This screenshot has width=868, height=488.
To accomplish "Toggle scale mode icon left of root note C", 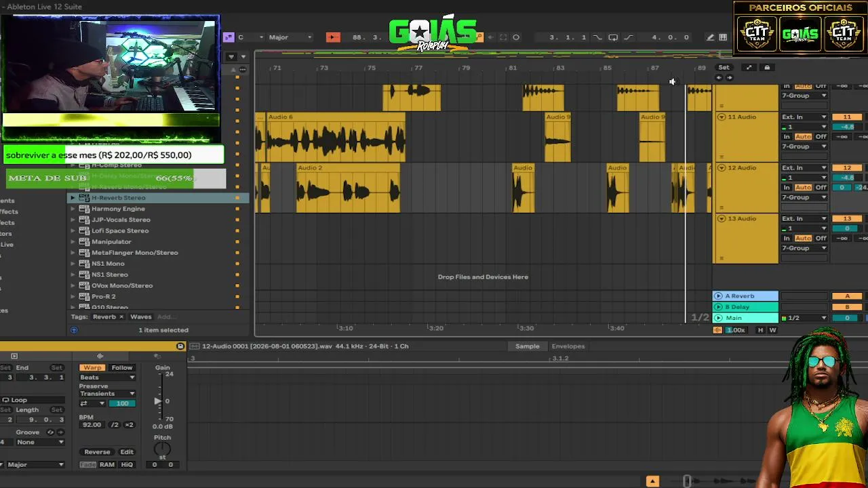I will click(229, 37).
